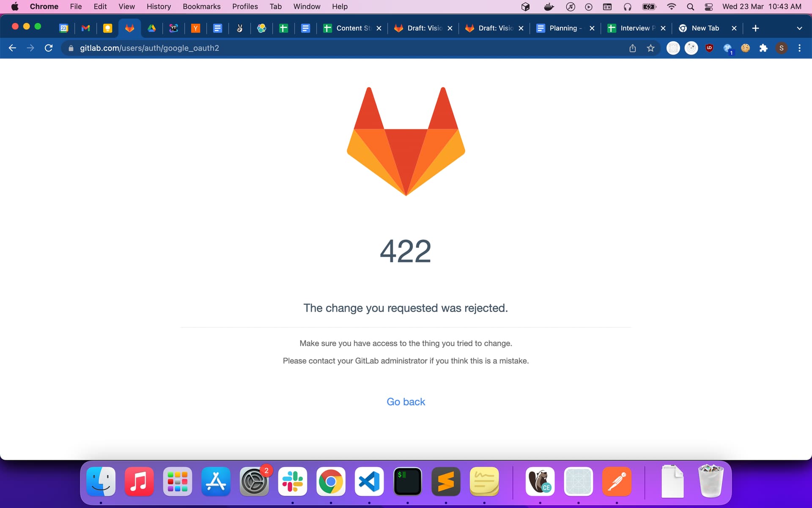812x508 pixels.
Task: Click the Go back link
Action: [406, 401]
